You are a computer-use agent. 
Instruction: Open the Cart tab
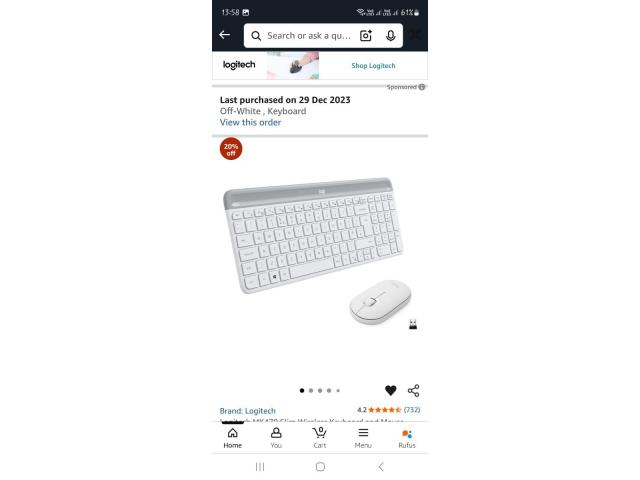[320, 438]
